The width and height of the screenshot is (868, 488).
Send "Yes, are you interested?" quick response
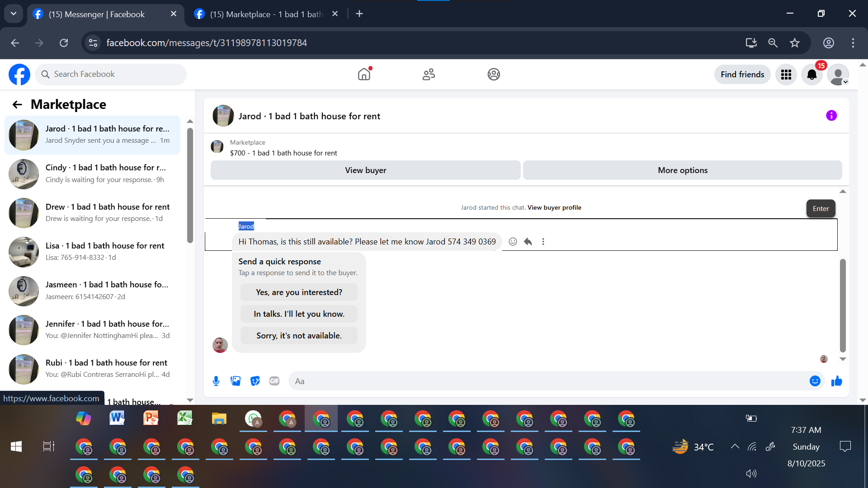tap(299, 292)
